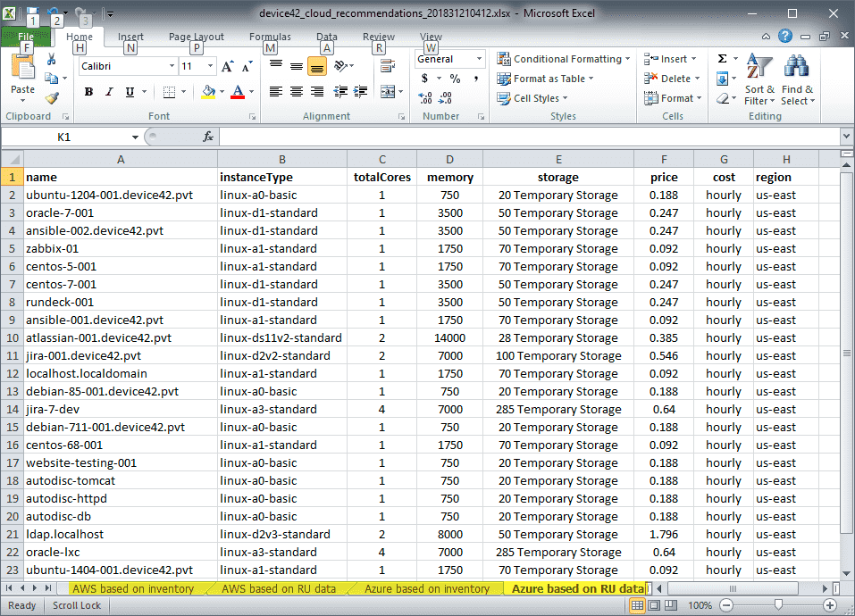Click the Fill down-arrow icon in Editing
Screen dimensions: 855x616
[x=722, y=79]
